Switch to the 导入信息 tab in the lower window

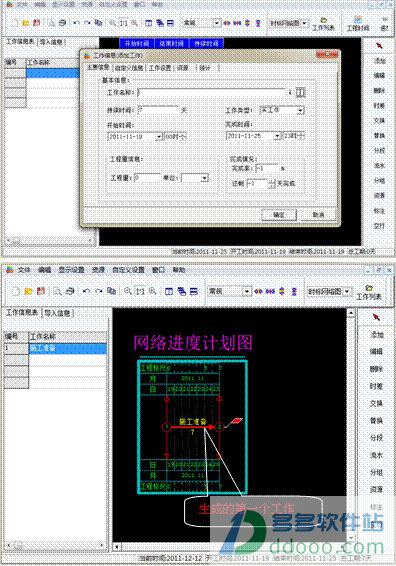(x=57, y=313)
